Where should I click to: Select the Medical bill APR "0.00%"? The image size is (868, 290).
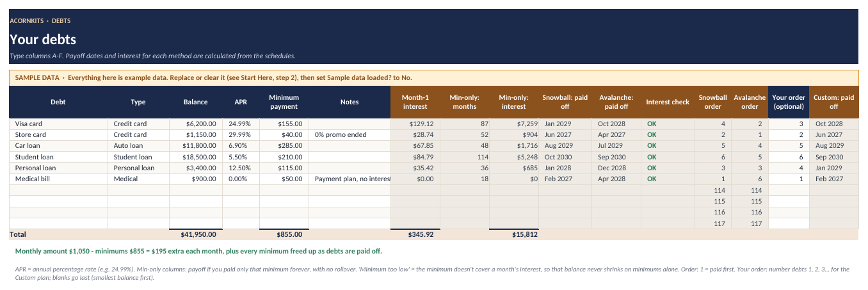(241, 179)
